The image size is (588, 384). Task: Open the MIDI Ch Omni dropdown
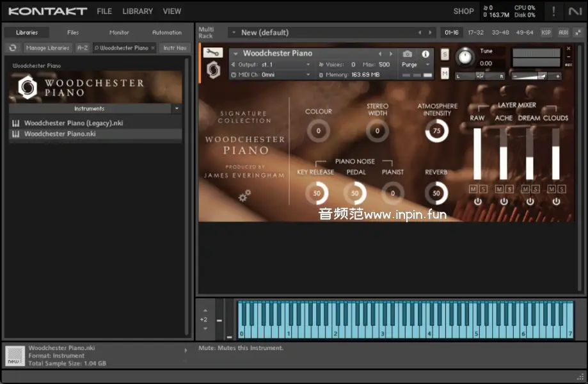pos(274,75)
